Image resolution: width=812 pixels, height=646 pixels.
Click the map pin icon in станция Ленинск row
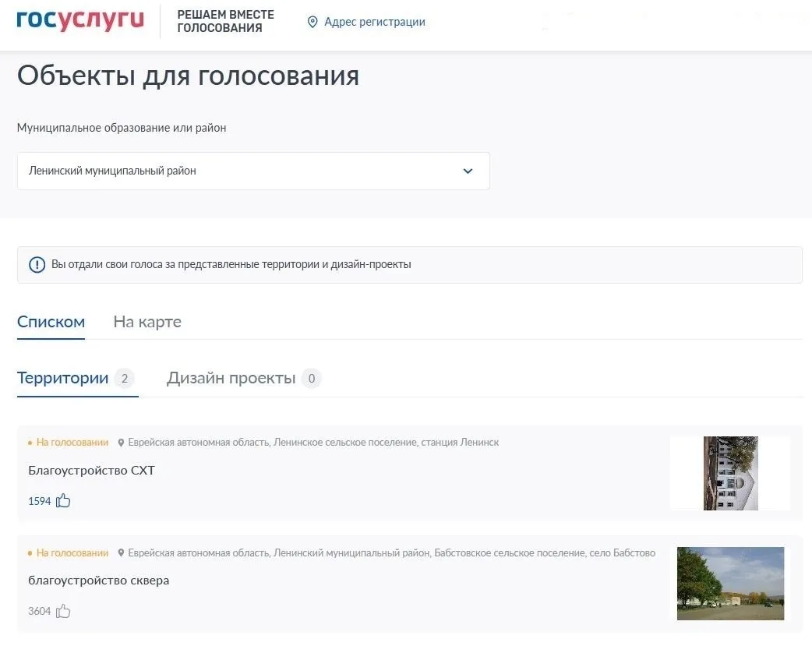(122, 443)
